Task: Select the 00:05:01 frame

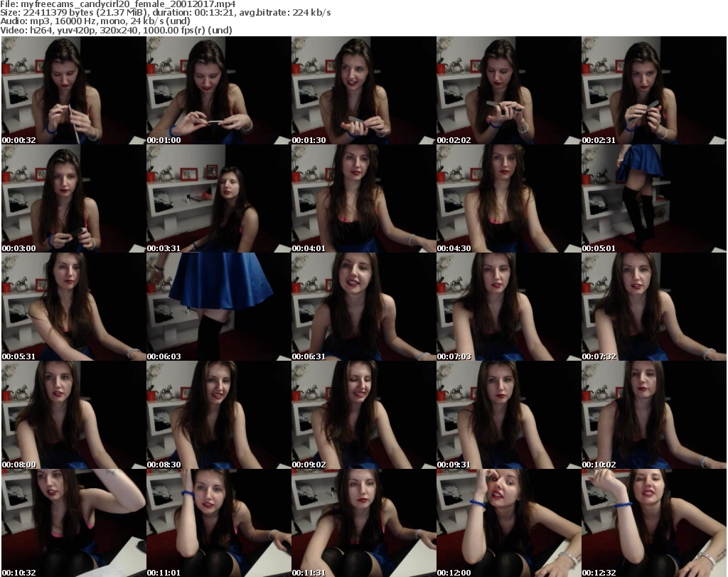Action: pyautogui.click(x=654, y=198)
